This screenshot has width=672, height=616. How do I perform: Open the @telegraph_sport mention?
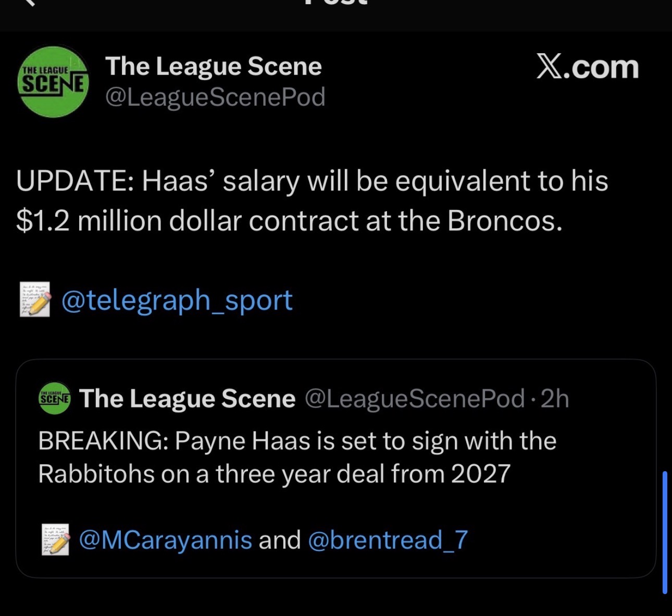177,301
